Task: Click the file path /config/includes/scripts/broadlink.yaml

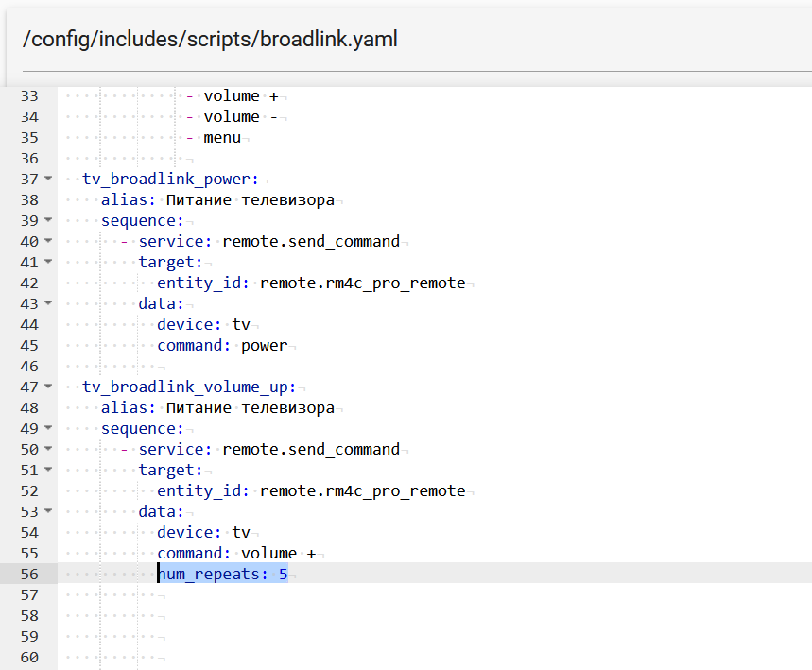Action: point(210,40)
